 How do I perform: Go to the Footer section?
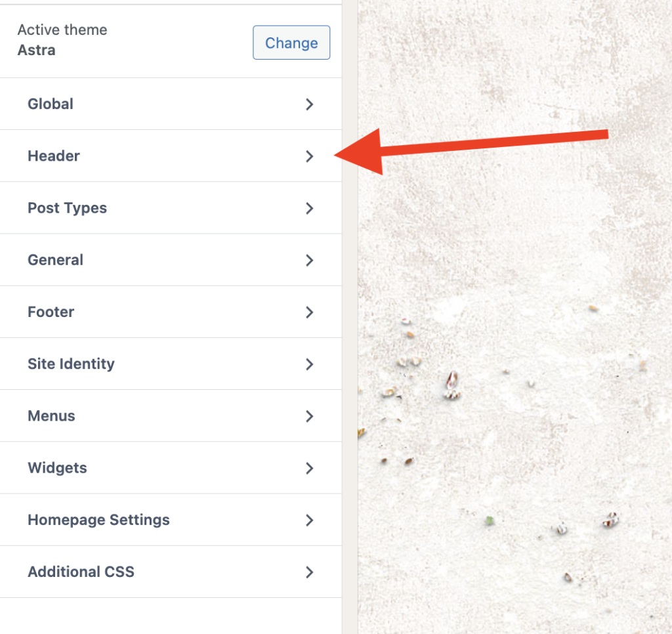pos(171,312)
